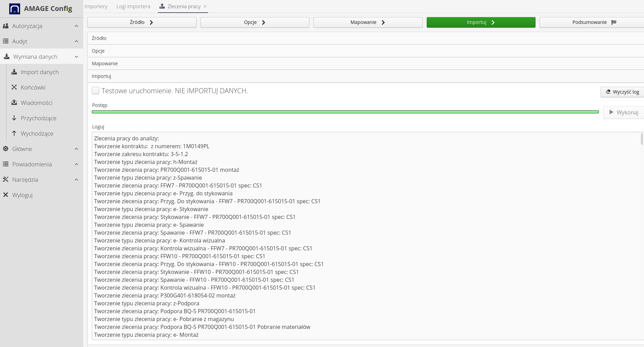Image resolution: width=644 pixels, height=347 pixels.
Task: Expand the Audyt section chevron
Action: tap(76, 41)
